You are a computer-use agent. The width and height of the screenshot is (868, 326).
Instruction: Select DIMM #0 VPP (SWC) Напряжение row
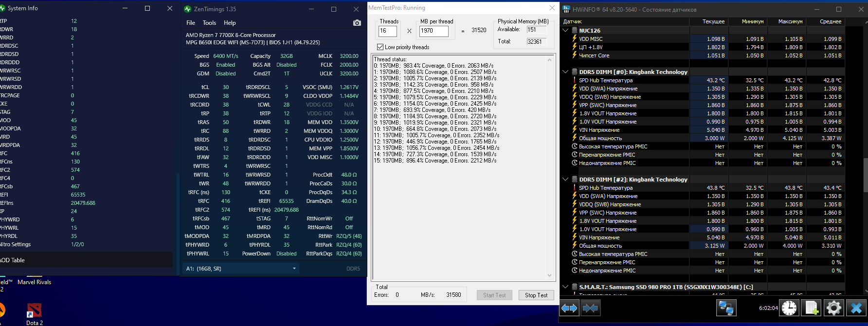point(703,105)
